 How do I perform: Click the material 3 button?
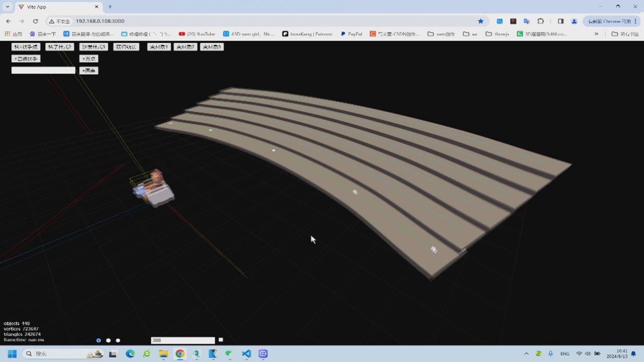pos(212,47)
